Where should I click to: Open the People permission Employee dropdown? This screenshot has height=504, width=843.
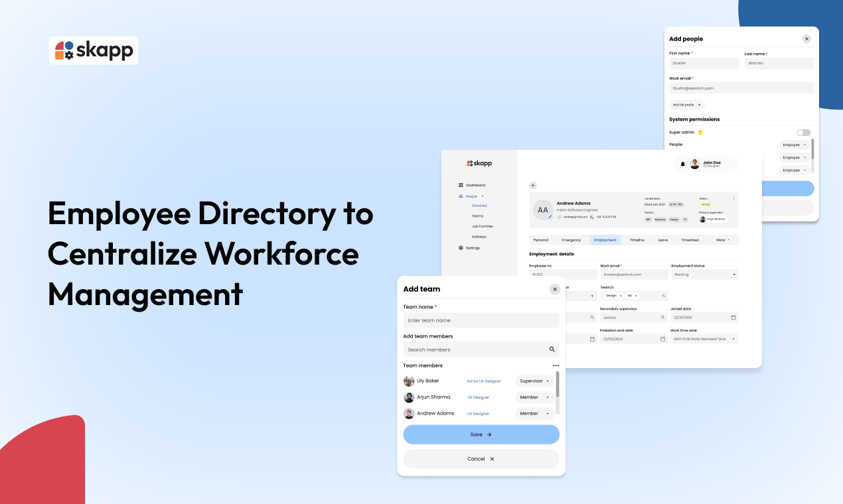[x=795, y=145]
